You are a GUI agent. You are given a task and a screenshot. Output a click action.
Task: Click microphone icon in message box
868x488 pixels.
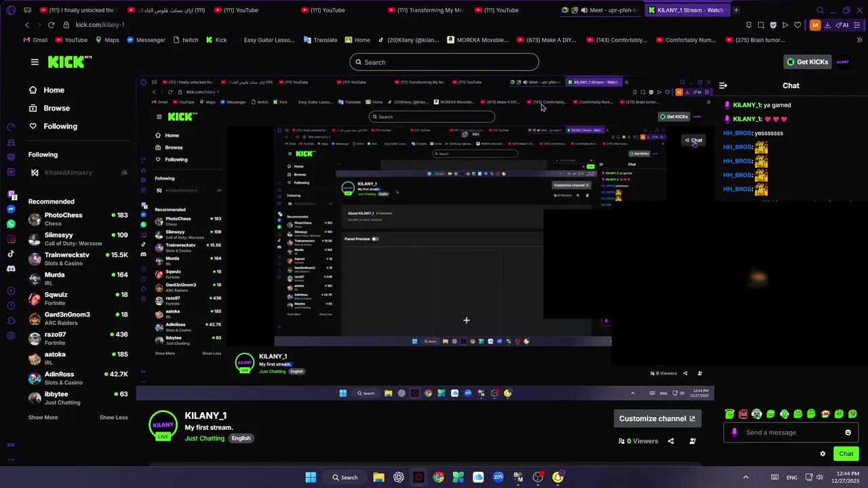[x=734, y=432]
